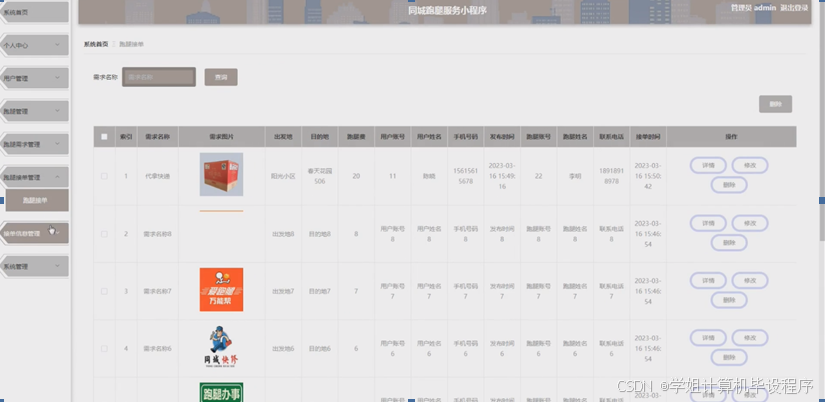The height and width of the screenshot is (402, 825).
Task: Click 修改 for row 需求名称6
Action: point(750,338)
